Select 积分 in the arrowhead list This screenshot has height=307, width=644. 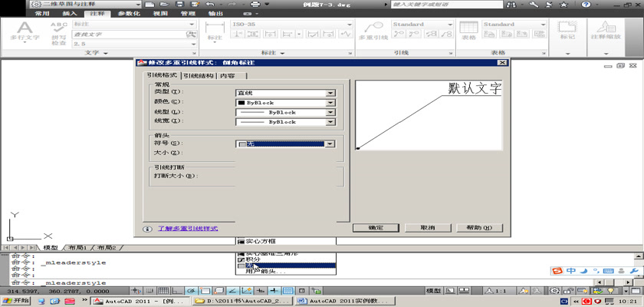point(285,259)
